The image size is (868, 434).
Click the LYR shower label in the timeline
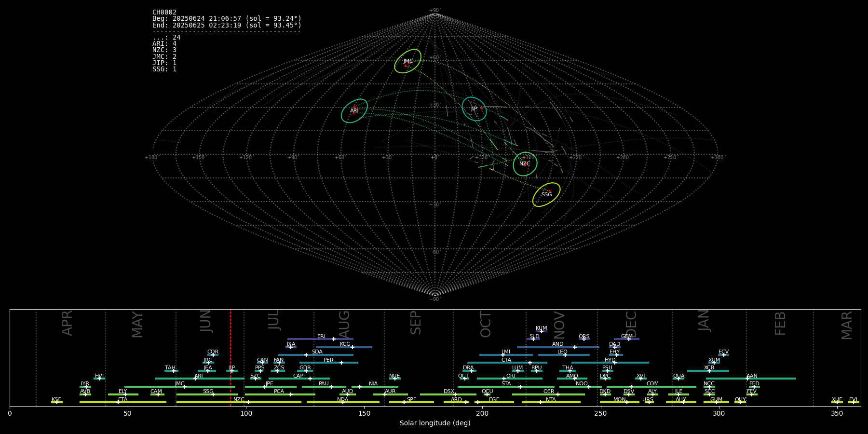click(85, 384)
